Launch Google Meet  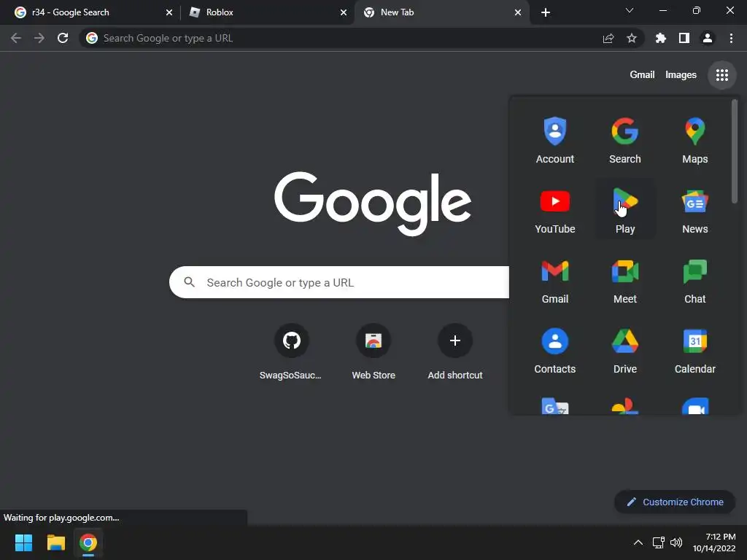tap(624, 281)
